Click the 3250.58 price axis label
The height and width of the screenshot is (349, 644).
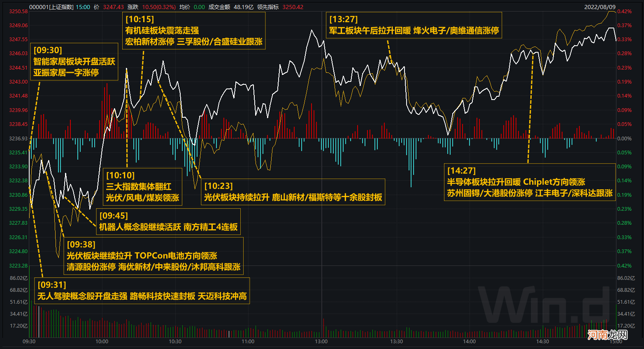coord(19,12)
